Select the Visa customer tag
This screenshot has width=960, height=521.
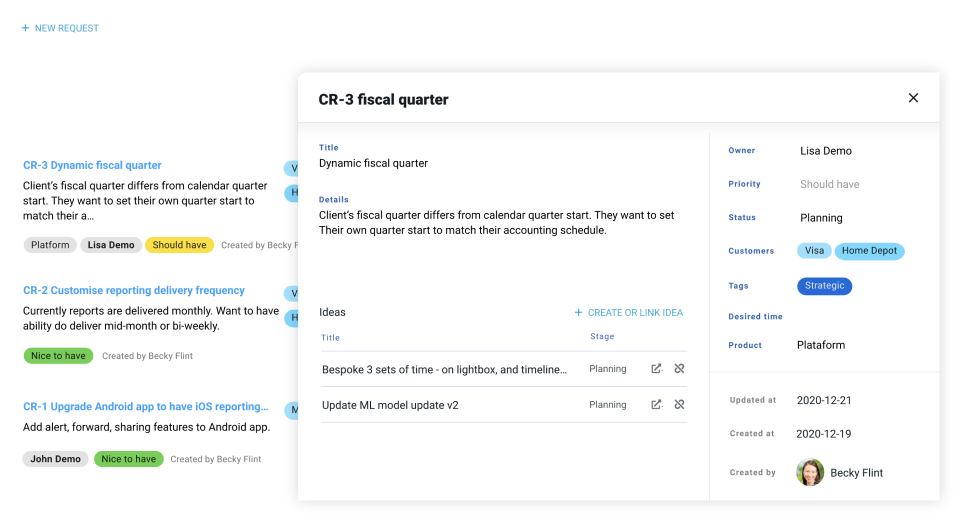click(814, 251)
